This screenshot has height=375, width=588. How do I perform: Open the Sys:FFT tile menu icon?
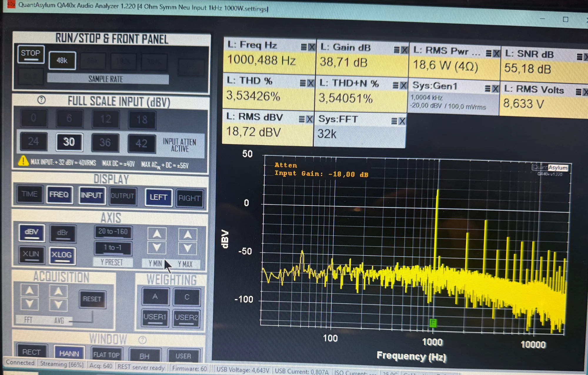pos(394,121)
